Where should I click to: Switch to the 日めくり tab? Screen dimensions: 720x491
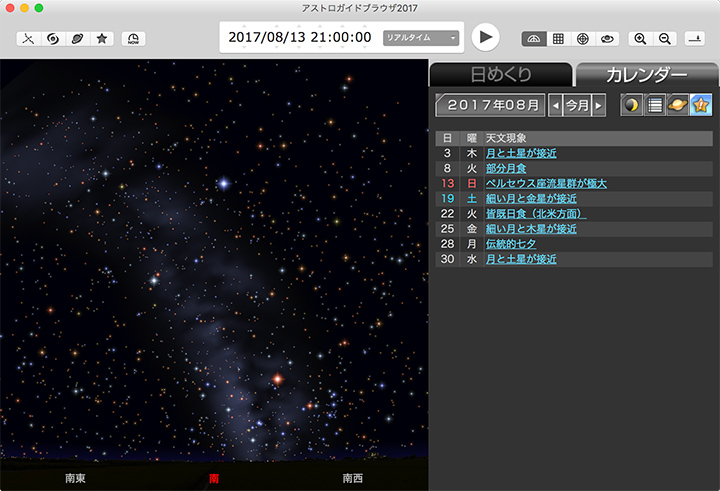(501, 74)
